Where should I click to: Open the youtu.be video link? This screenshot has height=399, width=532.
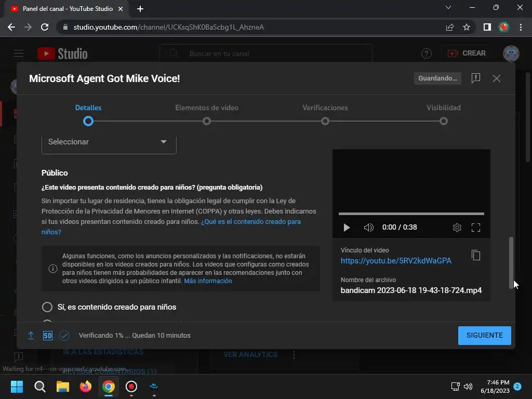pos(396,261)
